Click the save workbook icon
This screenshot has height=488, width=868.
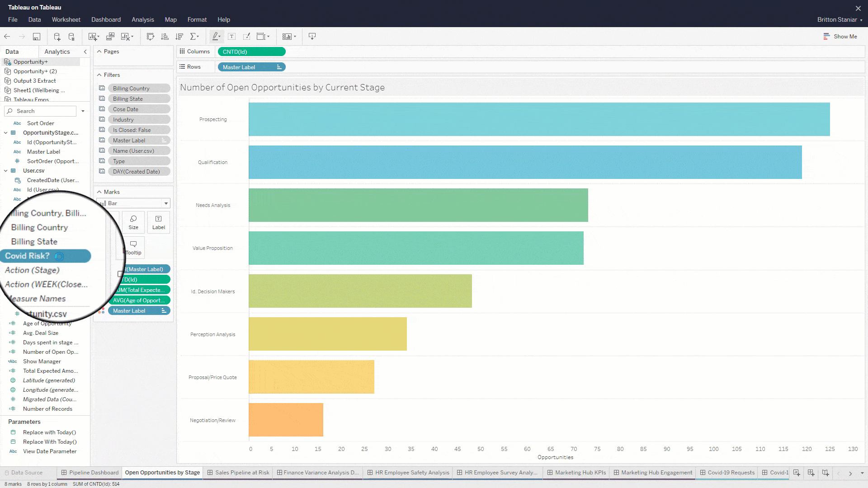(x=36, y=36)
